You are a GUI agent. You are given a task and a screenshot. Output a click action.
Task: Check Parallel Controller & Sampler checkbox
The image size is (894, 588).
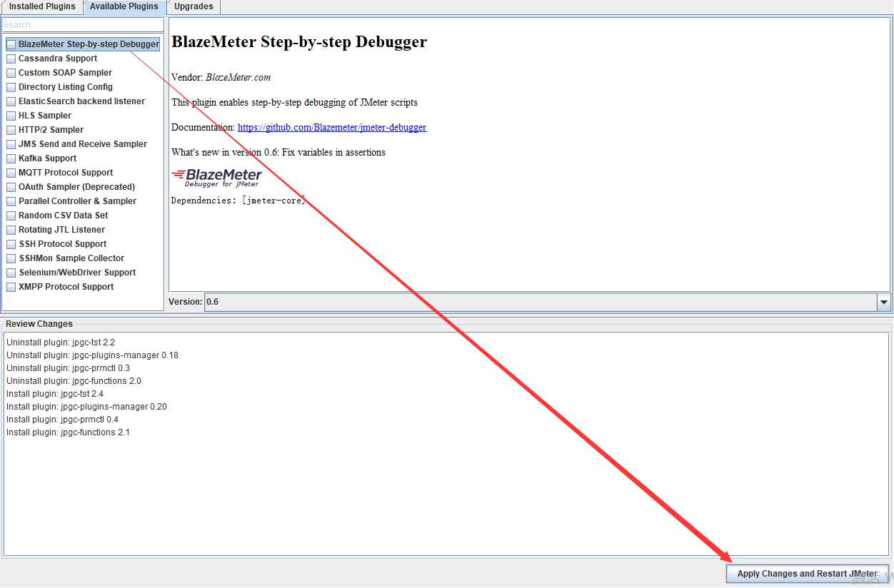tap(11, 201)
